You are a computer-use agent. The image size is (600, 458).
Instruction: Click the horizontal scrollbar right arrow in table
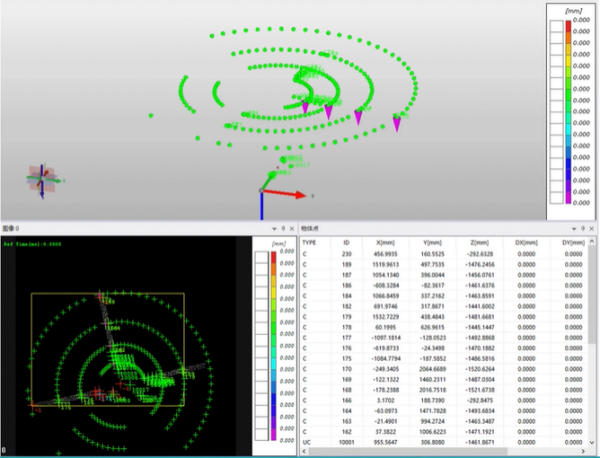[x=584, y=451]
